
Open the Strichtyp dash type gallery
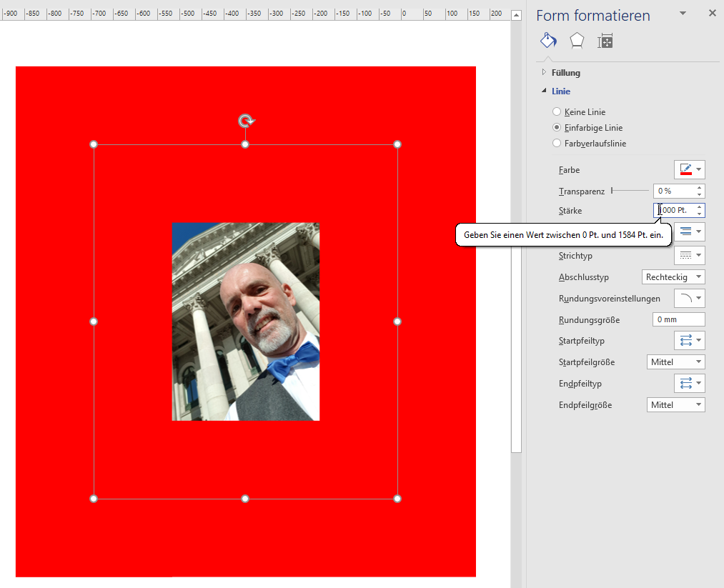pyautogui.click(x=690, y=255)
